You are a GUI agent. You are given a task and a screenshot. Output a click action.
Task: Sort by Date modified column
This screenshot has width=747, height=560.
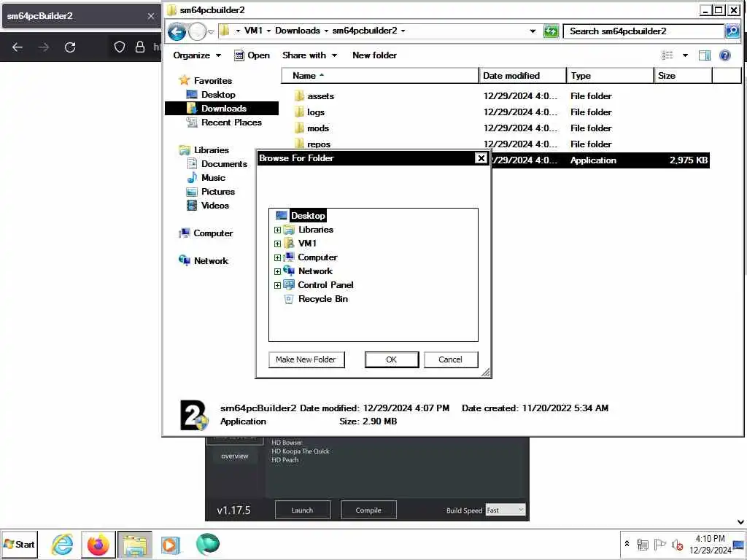(x=522, y=76)
